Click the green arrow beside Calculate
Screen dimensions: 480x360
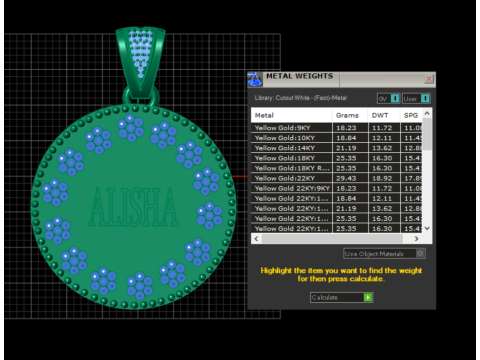click(x=368, y=297)
